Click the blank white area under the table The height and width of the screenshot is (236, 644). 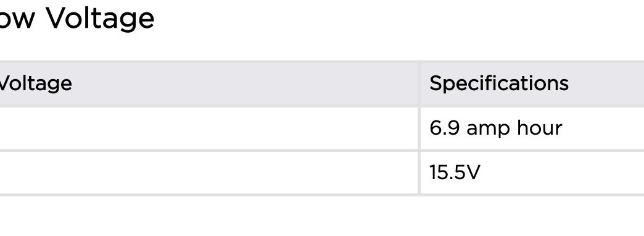coord(322,216)
